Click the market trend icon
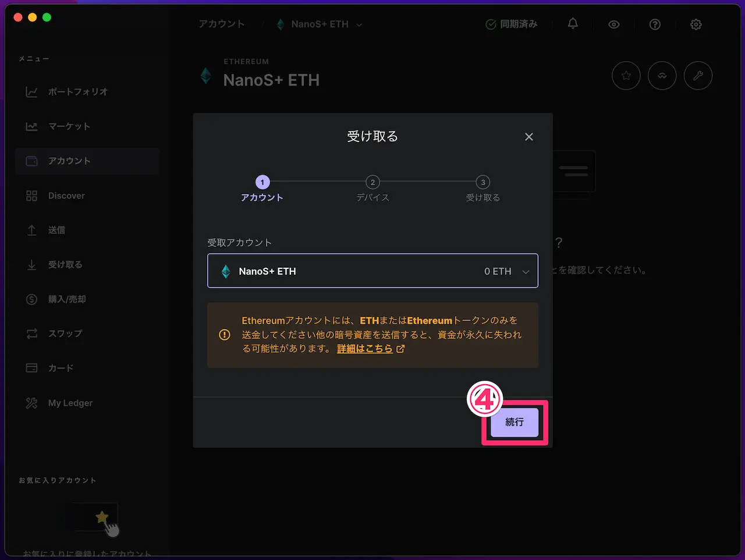745x560 pixels. 32,126
